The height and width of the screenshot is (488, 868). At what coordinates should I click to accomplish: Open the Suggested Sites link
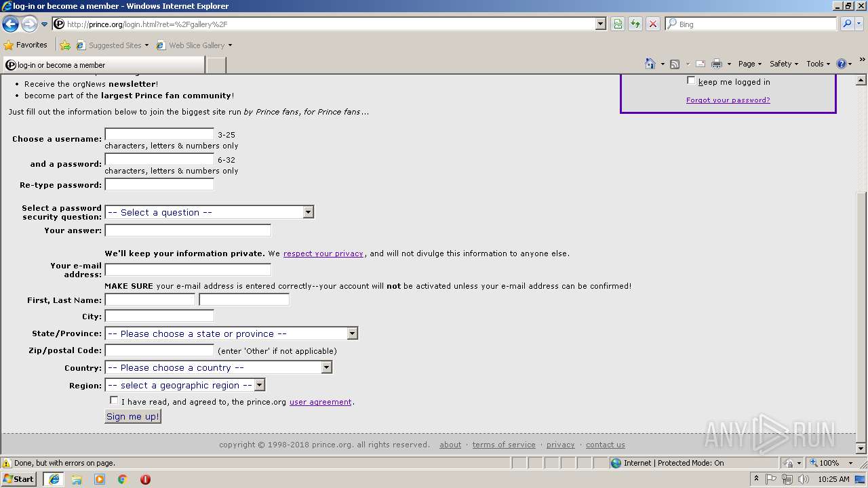tap(112, 45)
